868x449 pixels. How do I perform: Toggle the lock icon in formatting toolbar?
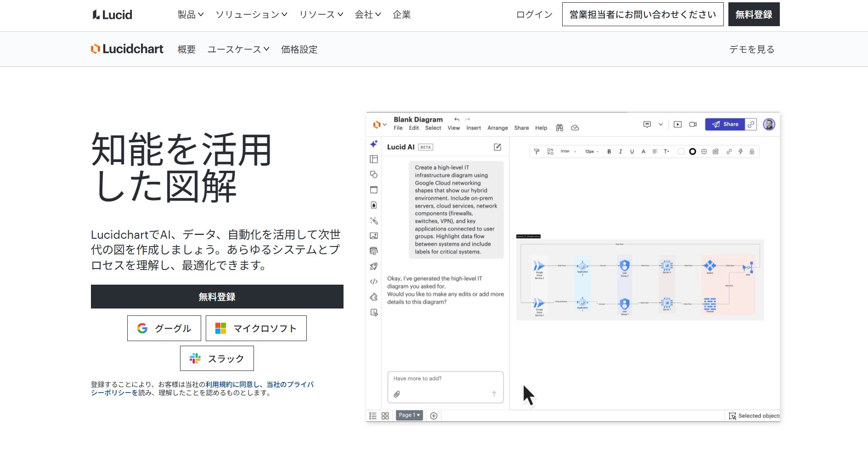pyautogui.click(x=752, y=152)
